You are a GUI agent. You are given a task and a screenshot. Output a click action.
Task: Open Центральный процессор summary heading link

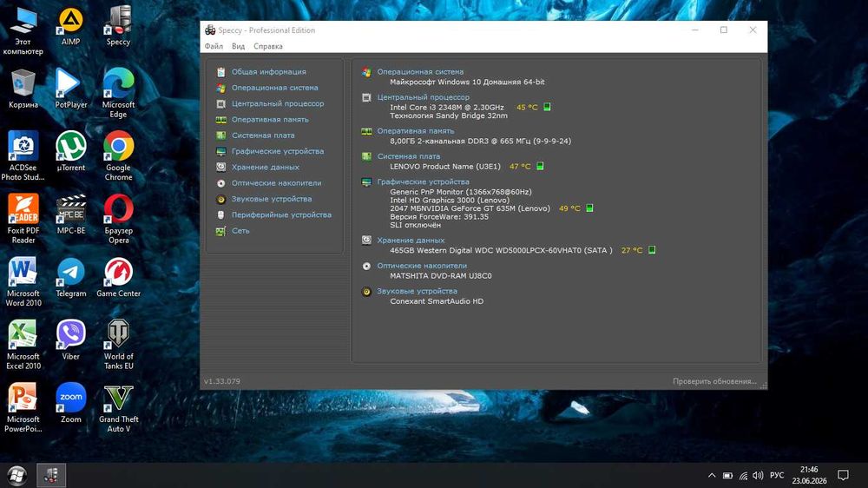[x=423, y=97]
